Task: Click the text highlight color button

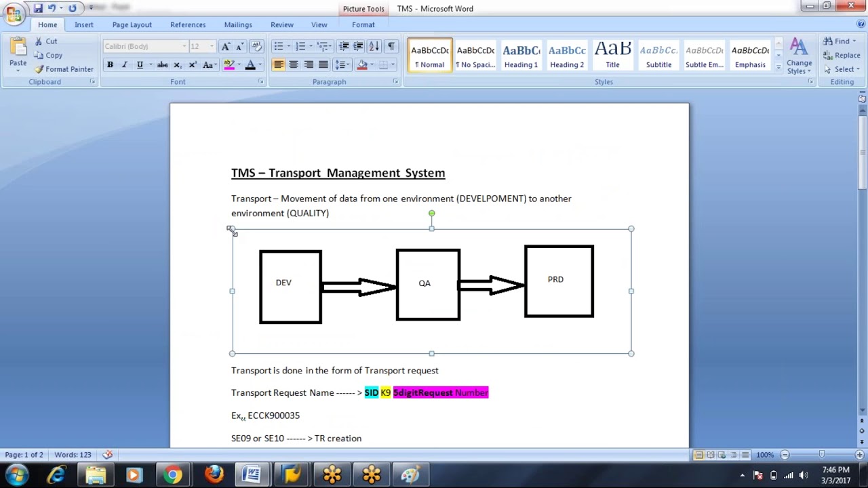Action: point(229,65)
